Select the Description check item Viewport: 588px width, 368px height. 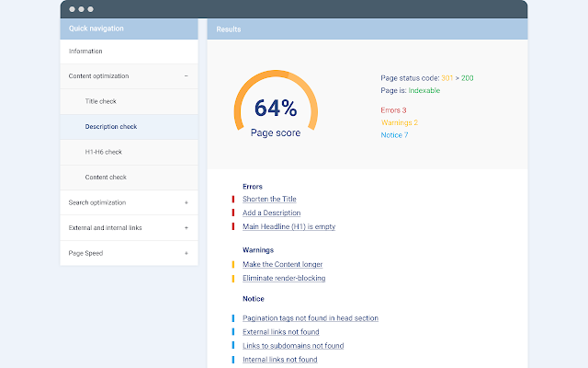(129, 127)
